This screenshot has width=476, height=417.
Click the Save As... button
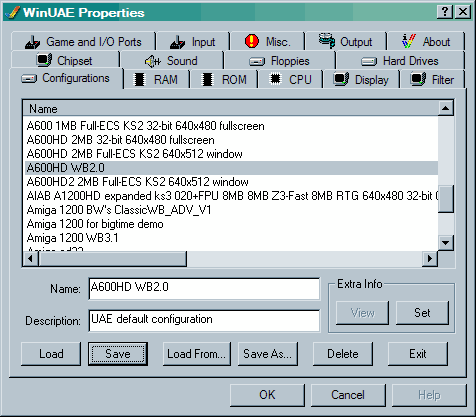coord(268,354)
